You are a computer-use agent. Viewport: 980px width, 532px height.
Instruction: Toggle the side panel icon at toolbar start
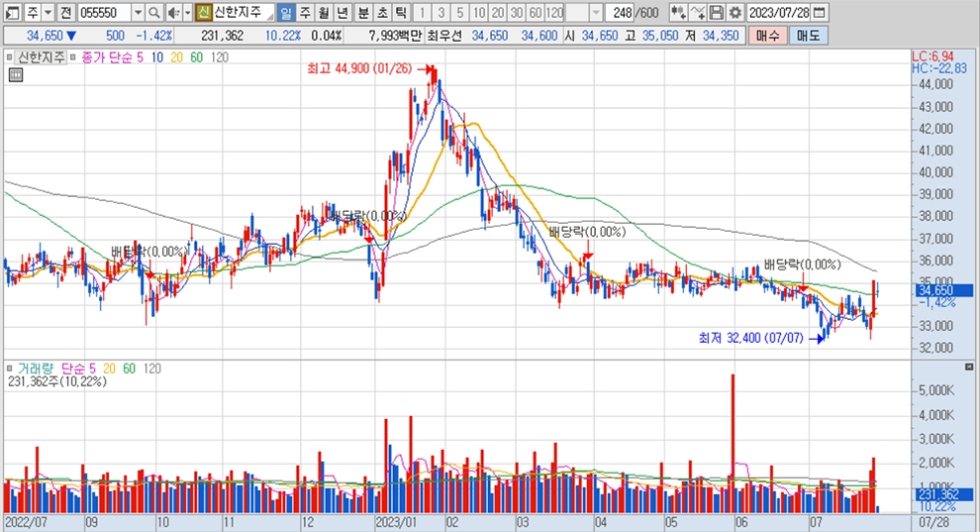(13, 12)
